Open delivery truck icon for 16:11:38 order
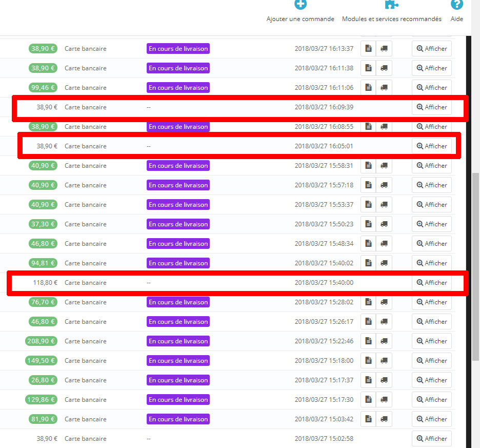 [x=384, y=68]
